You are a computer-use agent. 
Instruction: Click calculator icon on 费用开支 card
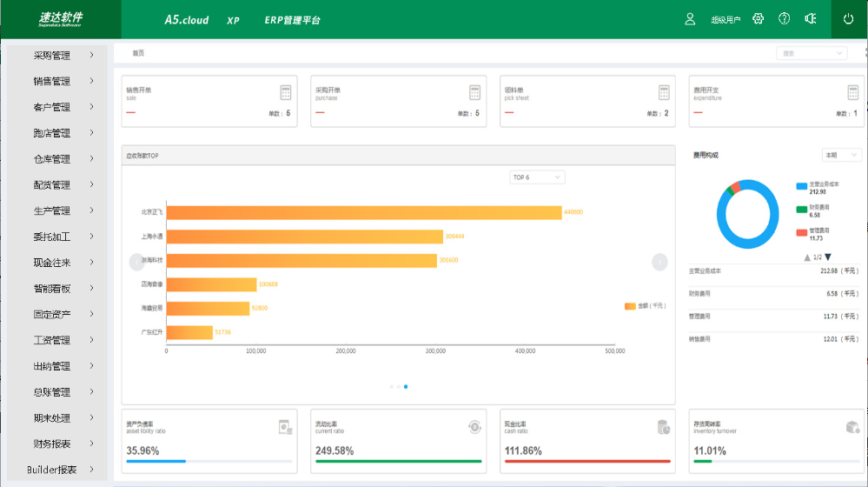click(853, 92)
